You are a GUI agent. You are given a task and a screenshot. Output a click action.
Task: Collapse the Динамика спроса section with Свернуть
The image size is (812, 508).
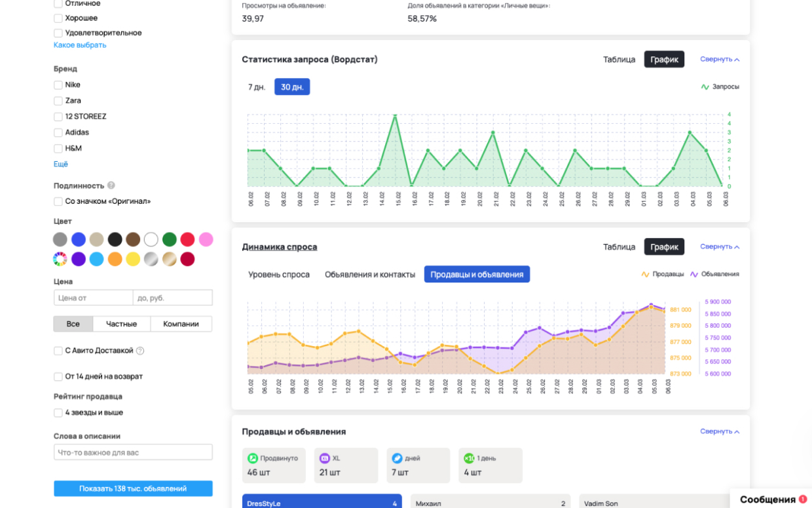click(719, 246)
